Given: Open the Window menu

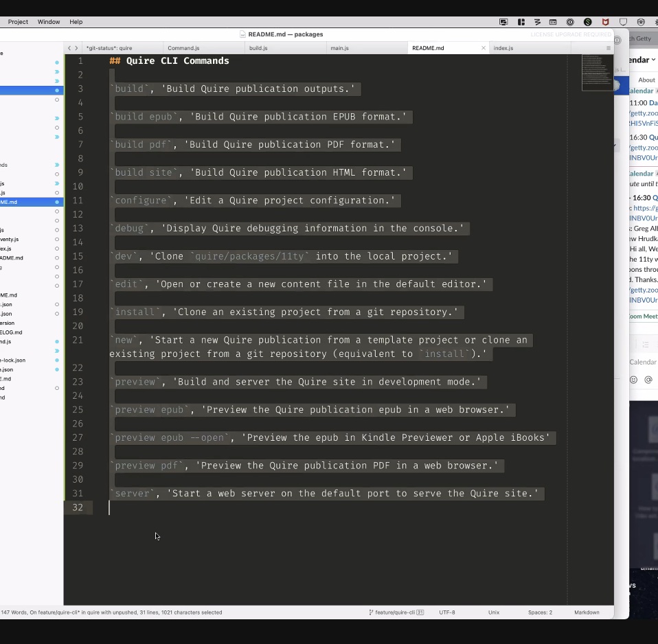Looking at the screenshot, I should (49, 22).
